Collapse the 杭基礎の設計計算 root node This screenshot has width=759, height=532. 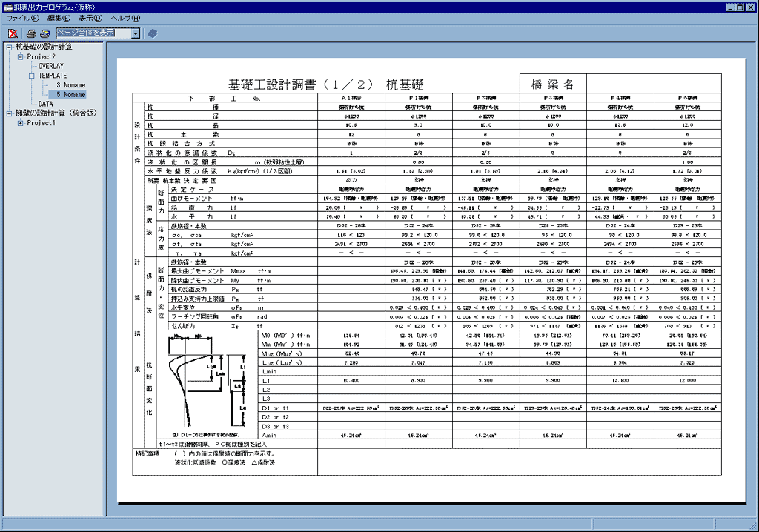tap(9, 47)
